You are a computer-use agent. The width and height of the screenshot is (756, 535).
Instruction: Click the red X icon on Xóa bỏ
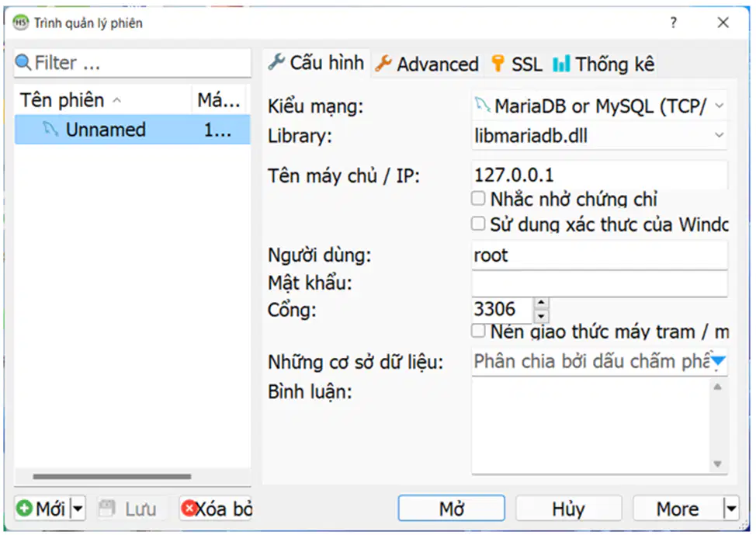point(189,508)
